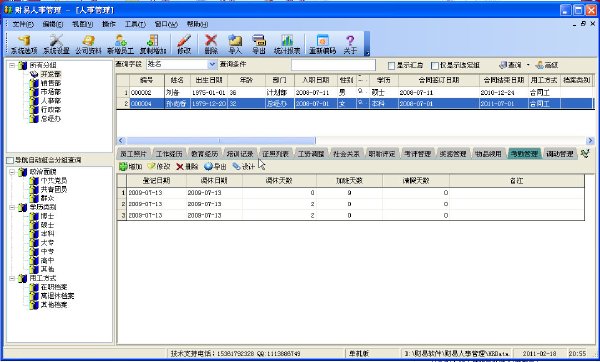Switch to the 物品领用 tab

coord(488,153)
